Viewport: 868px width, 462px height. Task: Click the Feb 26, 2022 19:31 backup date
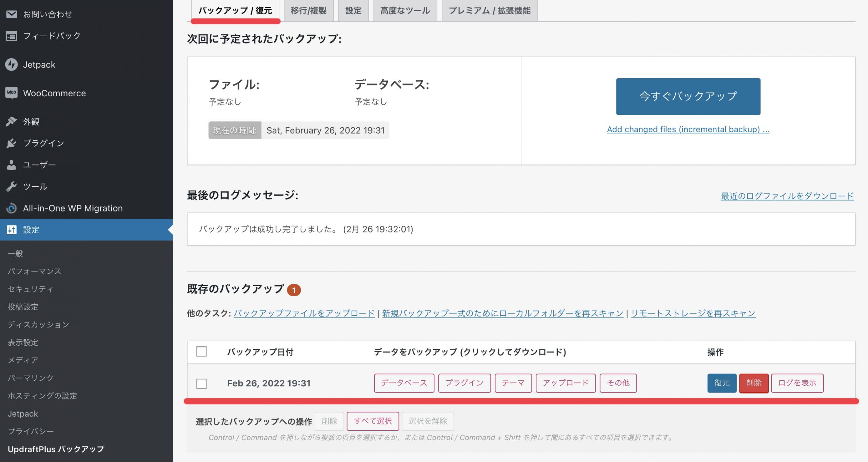269,383
